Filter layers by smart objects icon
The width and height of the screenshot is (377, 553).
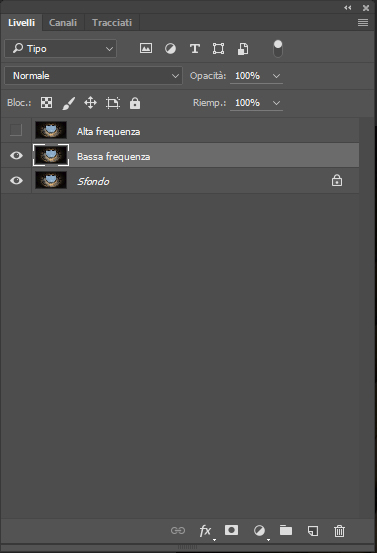pyautogui.click(x=243, y=49)
